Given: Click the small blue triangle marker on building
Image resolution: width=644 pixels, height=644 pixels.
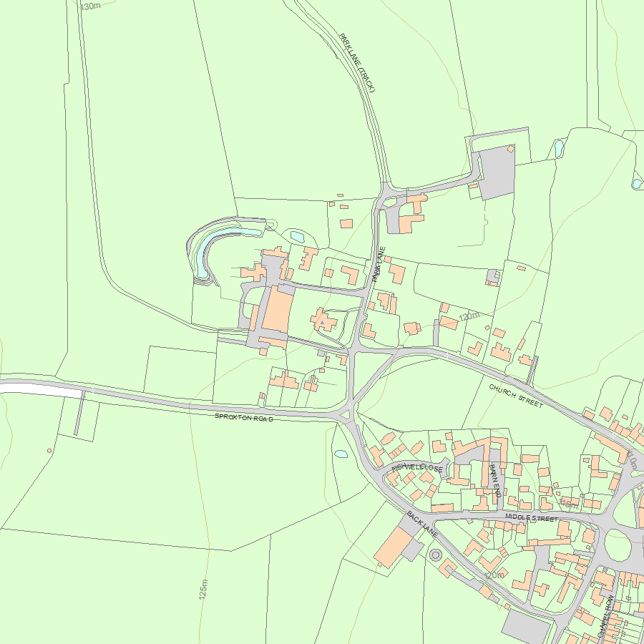Looking at the screenshot, I should [323, 323].
